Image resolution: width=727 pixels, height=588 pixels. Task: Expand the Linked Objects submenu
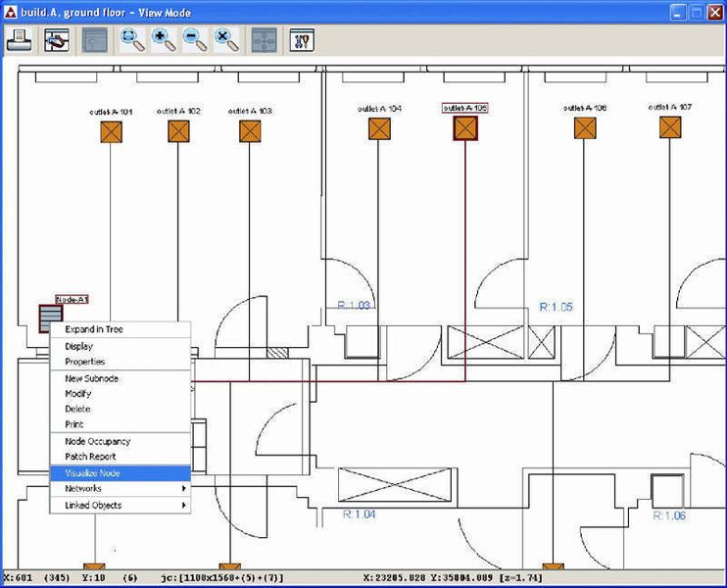pyautogui.click(x=121, y=506)
